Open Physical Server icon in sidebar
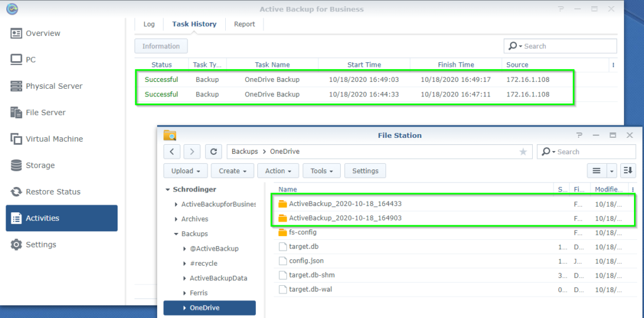 16,86
